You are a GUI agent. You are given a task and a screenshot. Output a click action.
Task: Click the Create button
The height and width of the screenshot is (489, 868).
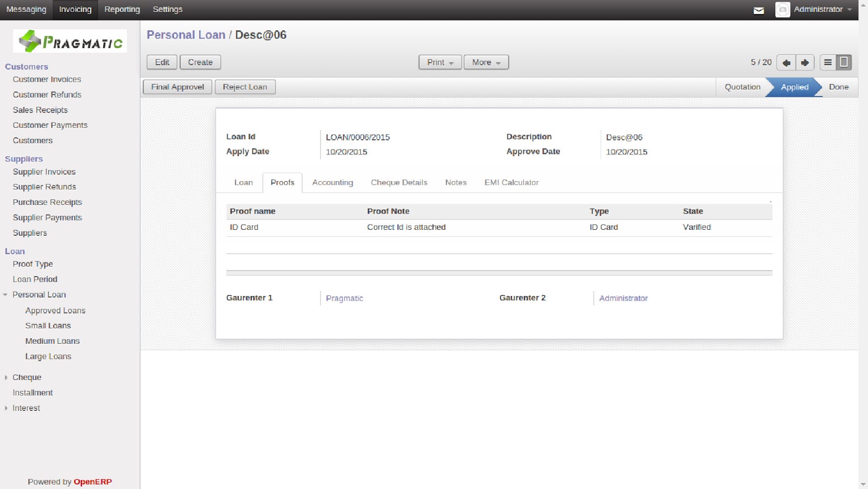pos(200,62)
